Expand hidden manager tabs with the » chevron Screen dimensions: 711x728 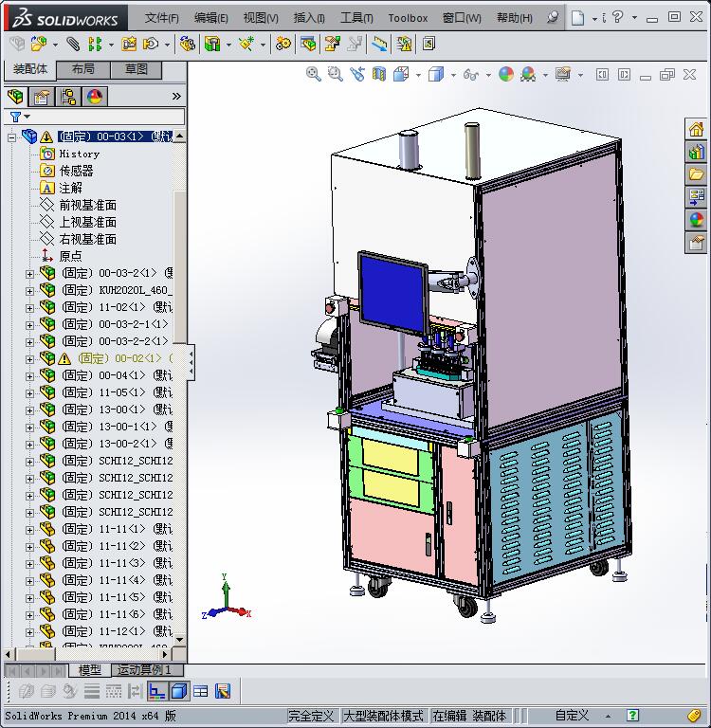coord(176,97)
